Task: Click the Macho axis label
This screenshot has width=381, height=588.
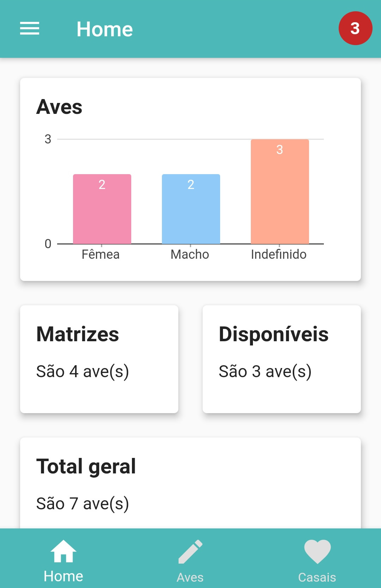Action: (190, 254)
